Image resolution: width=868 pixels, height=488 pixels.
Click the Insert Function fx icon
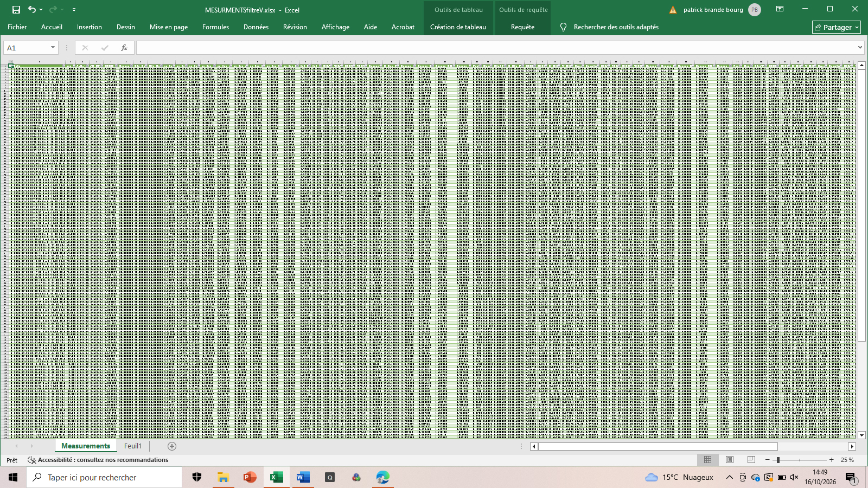[x=124, y=48]
